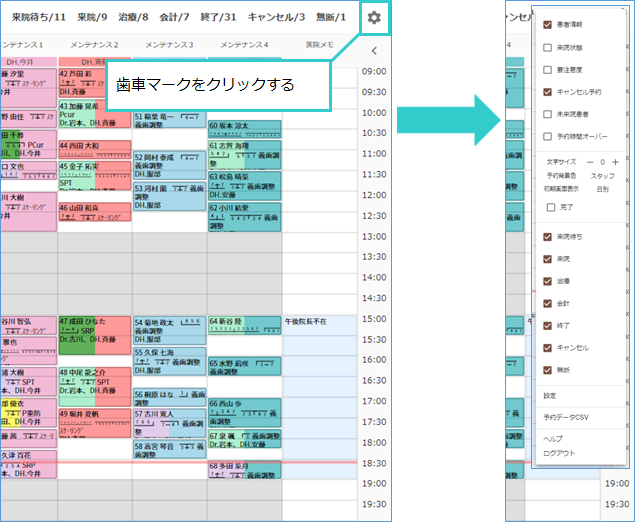The image size is (635, 522).
Task: Filter by 来院待ち/11 status
Action: (x=38, y=18)
